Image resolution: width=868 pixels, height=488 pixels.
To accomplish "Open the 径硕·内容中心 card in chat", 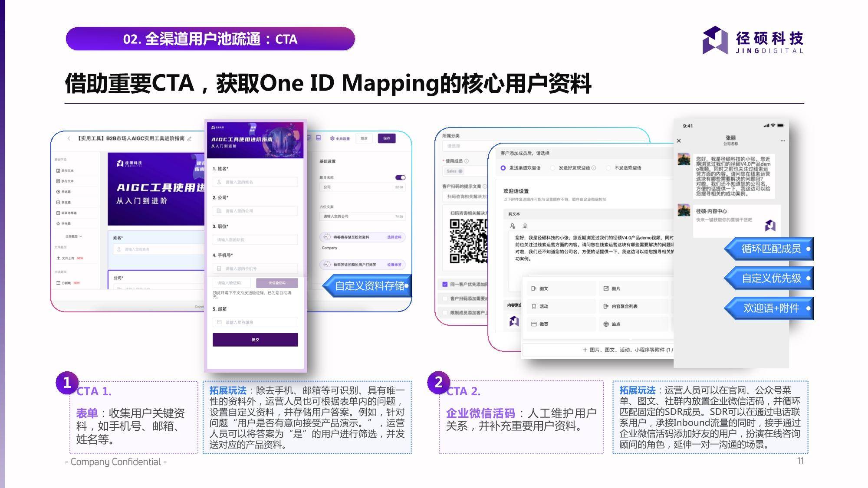I will 736,221.
